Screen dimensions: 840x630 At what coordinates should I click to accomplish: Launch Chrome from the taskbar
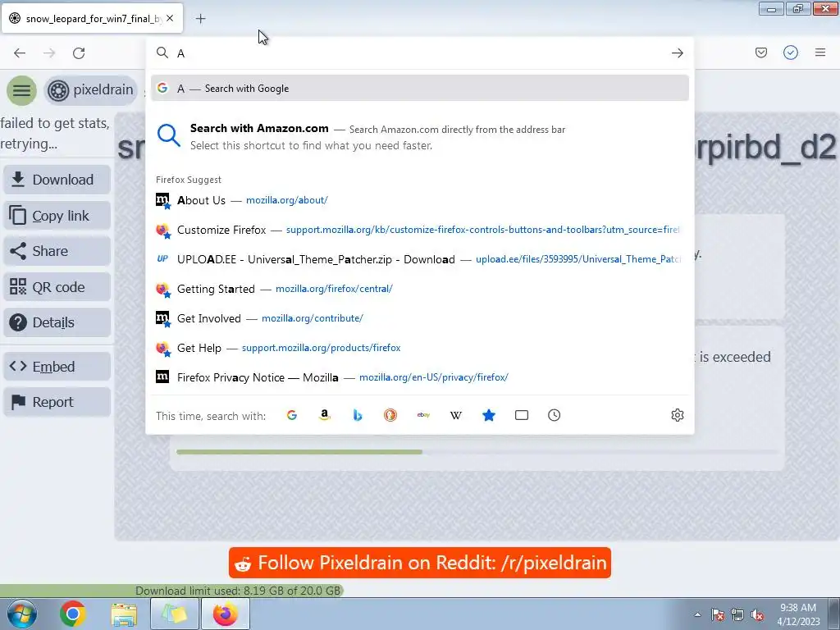click(73, 614)
